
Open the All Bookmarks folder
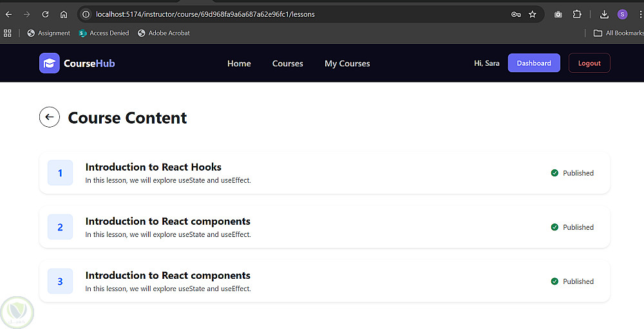(618, 33)
